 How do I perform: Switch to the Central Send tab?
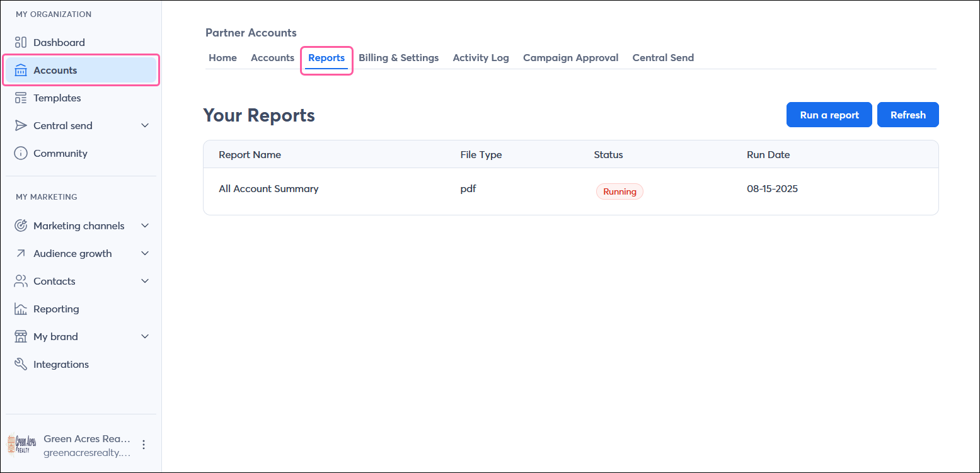coord(663,57)
